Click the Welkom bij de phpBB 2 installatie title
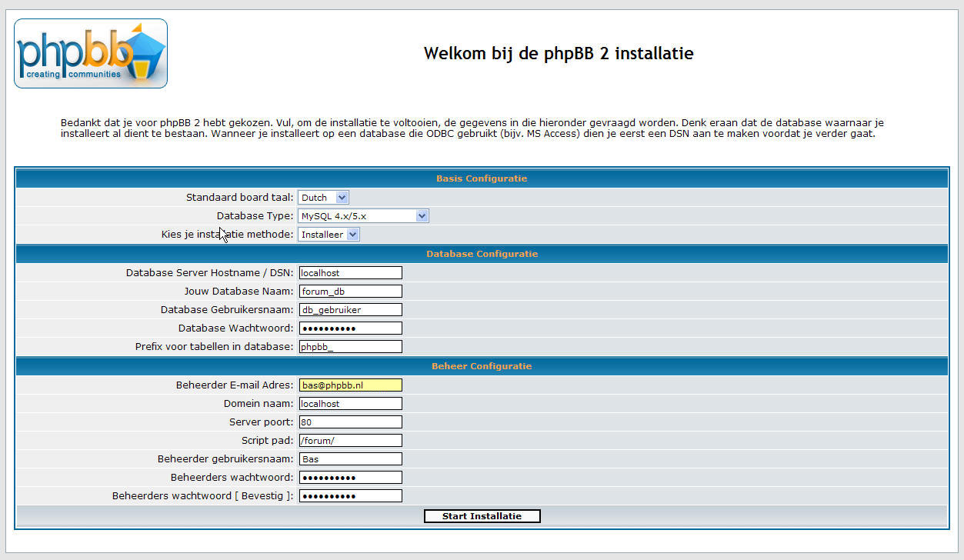 559,54
